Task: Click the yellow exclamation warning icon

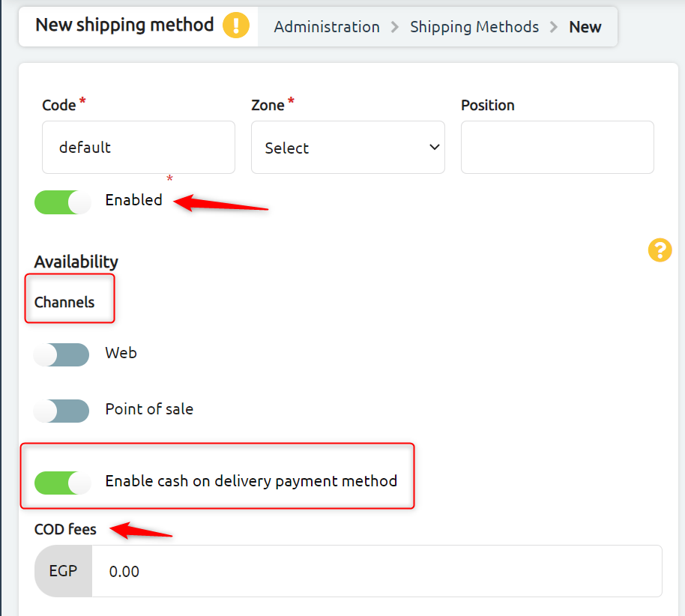Action: pyautogui.click(x=236, y=25)
